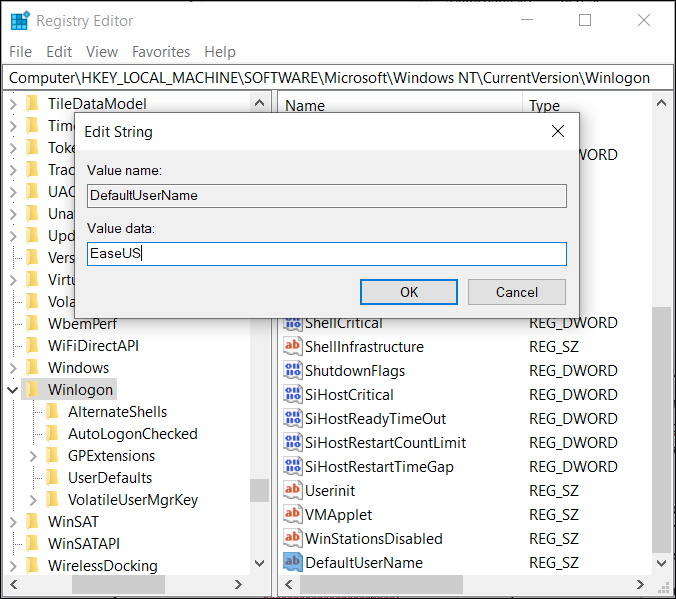Click the WbemPerf folder icon
This screenshot has height=599, width=676.
tap(32, 323)
